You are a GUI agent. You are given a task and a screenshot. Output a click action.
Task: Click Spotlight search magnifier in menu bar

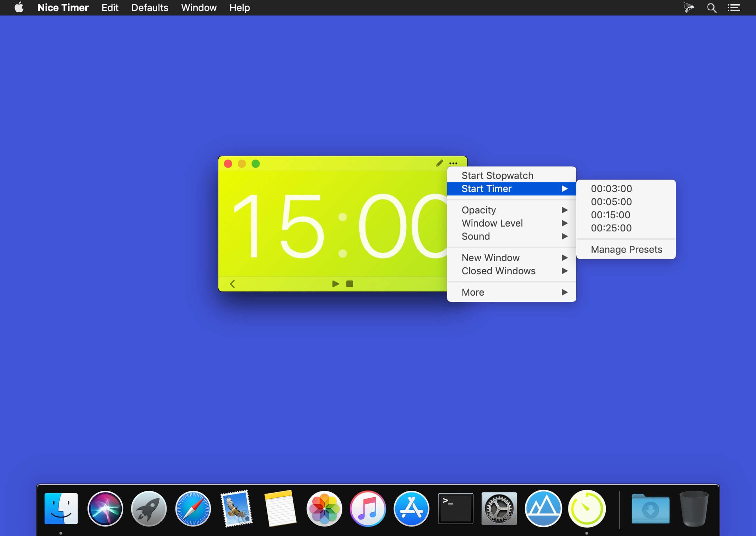pyautogui.click(x=711, y=8)
